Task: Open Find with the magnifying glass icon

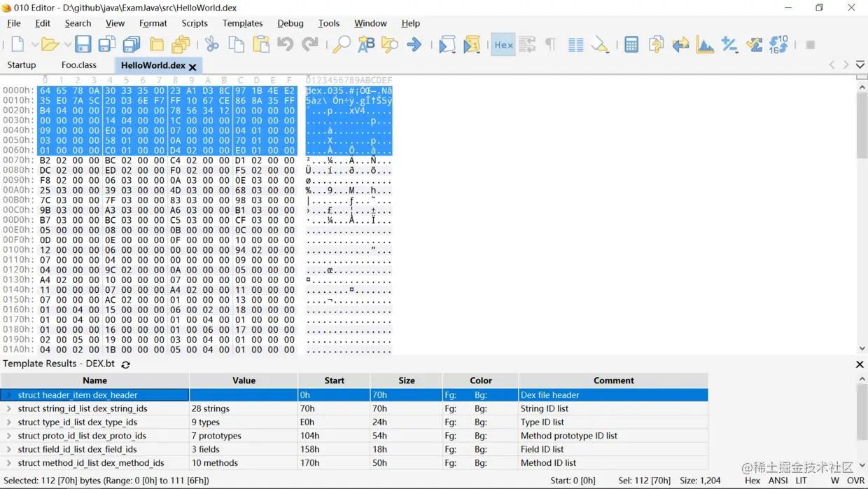Action: click(341, 45)
